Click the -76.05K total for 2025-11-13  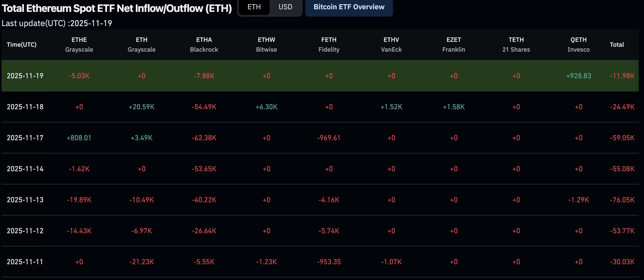pyautogui.click(x=622, y=200)
